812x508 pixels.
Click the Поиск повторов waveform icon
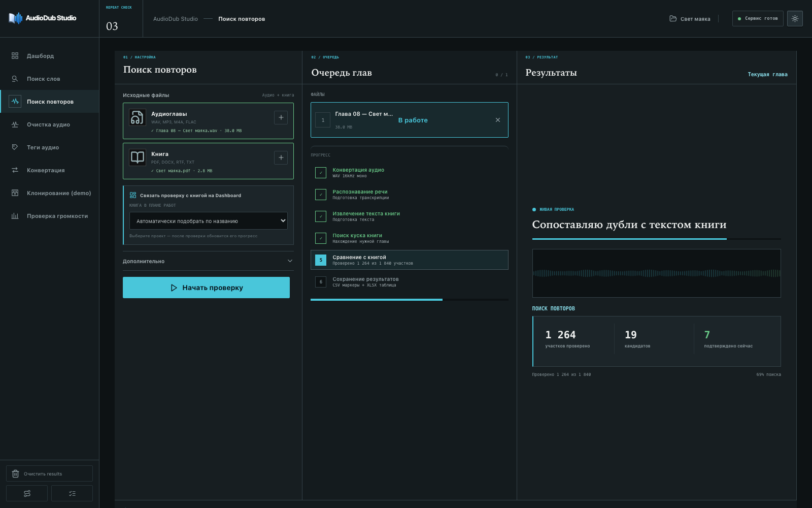[x=15, y=101]
